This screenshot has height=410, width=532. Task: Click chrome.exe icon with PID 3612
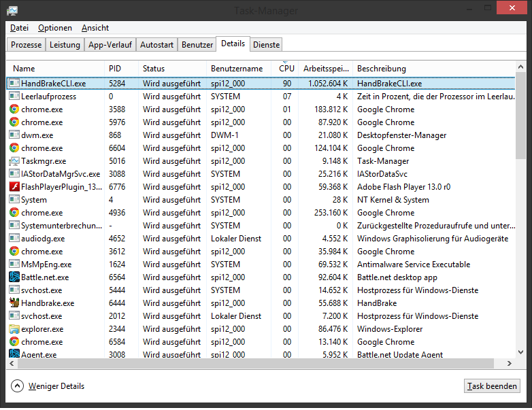14,252
